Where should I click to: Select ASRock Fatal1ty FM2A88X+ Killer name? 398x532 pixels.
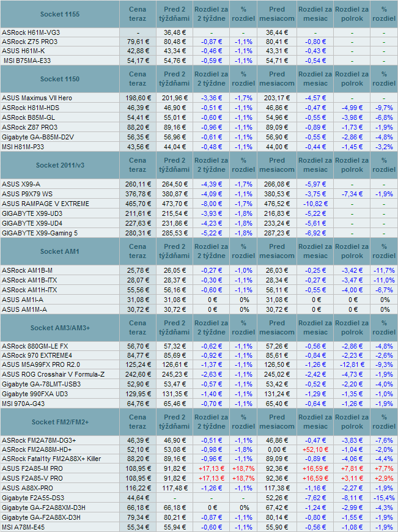51,459
